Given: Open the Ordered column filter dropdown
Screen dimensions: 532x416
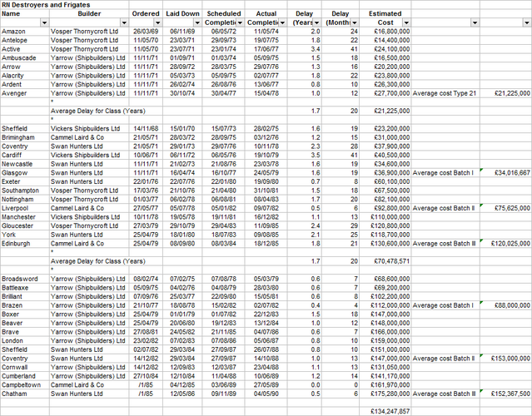Looking at the screenshot, I should [x=157, y=22].
